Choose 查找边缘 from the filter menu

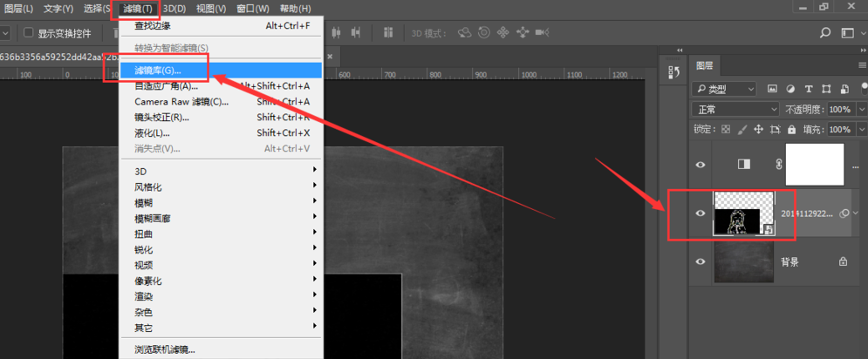pyautogui.click(x=222, y=25)
